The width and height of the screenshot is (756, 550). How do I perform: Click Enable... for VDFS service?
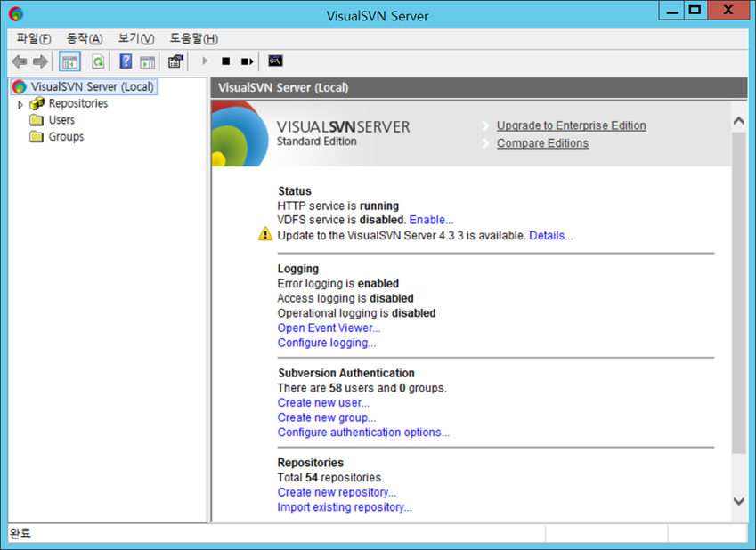click(x=431, y=220)
